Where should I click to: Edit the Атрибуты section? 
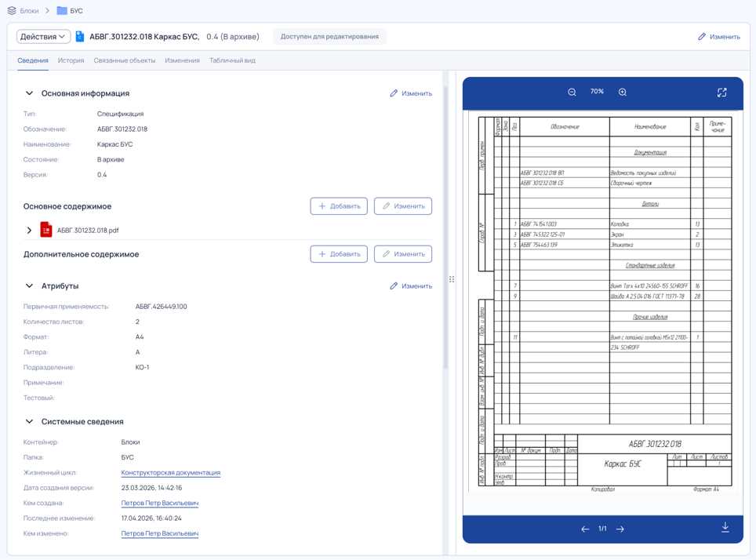click(x=411, y=286)
